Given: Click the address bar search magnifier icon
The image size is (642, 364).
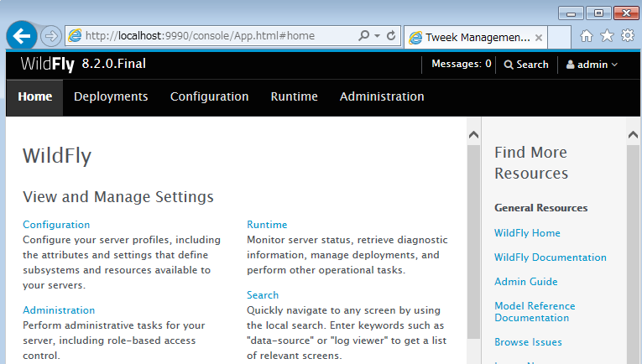Looking at the screenshot, I should pos(363,35).
